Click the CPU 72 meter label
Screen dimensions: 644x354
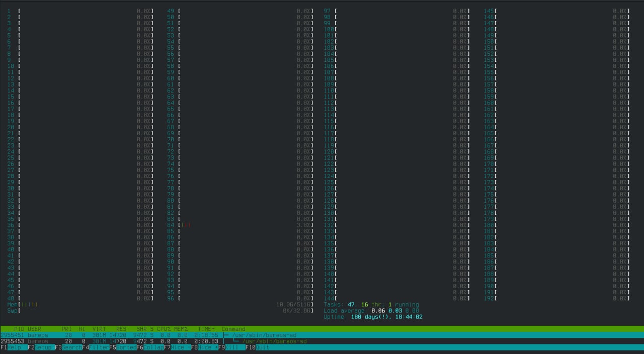click(x=171, y=151)
